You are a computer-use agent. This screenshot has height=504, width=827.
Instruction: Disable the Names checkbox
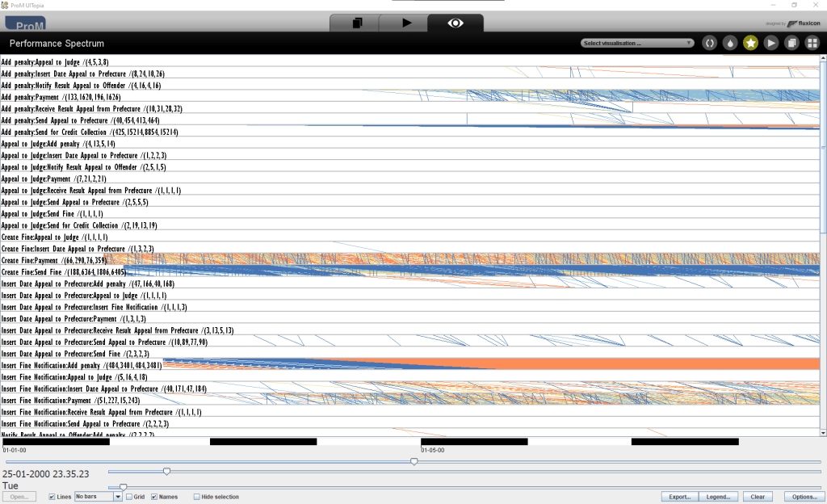[x=156, y=497]
